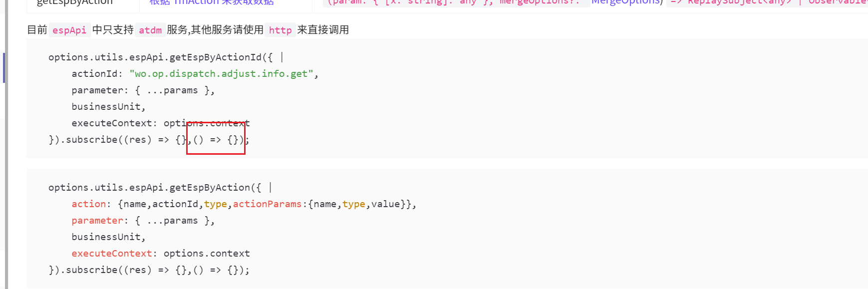868x289 pixels.
Task: Click the orange "type" inside actionParams
Action: coord(353,204)
